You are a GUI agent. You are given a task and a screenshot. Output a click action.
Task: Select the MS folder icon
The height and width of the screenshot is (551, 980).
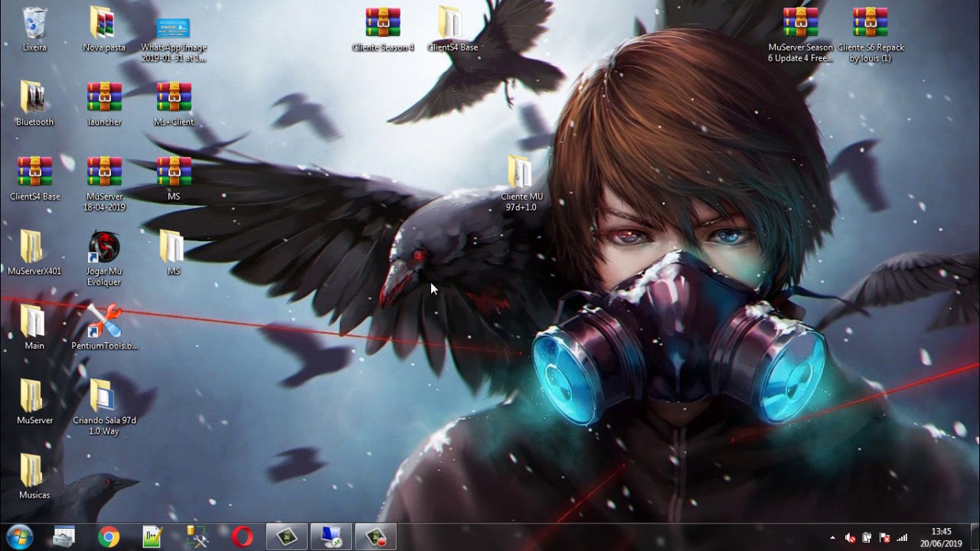click(x=174, y=253)
